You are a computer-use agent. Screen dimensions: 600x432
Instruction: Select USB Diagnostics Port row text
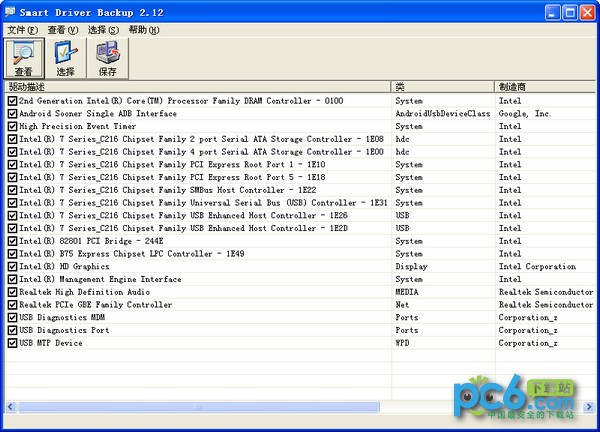(64, 330)
